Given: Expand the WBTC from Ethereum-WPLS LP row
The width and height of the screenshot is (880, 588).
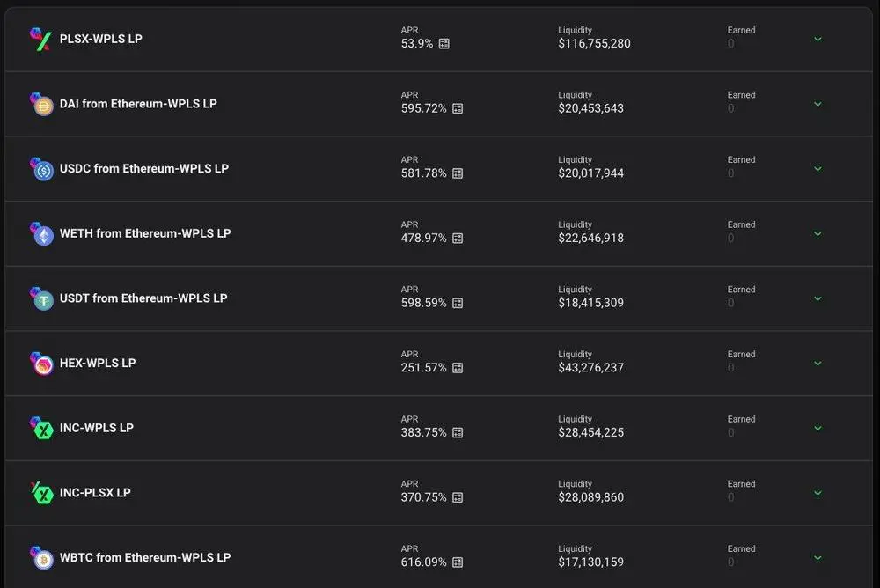Looking at the screenshot, I should (x=818, y=558).
